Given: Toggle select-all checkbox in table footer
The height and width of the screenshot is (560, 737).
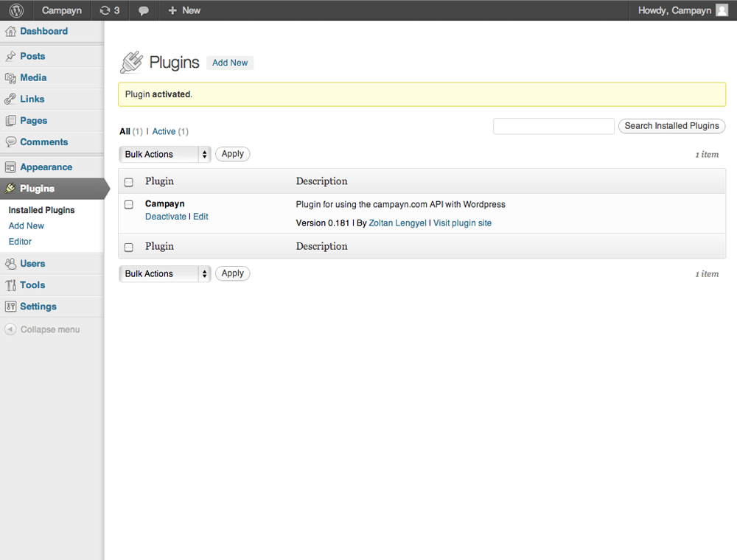Looking at the screenshot, I should click(x=129, y=248).
